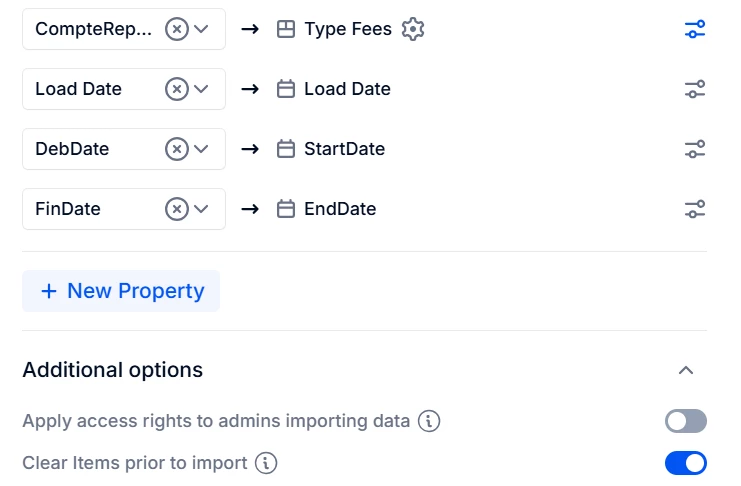Click the StartDate target property label
The image size is (741, 486).
(344, 149)
